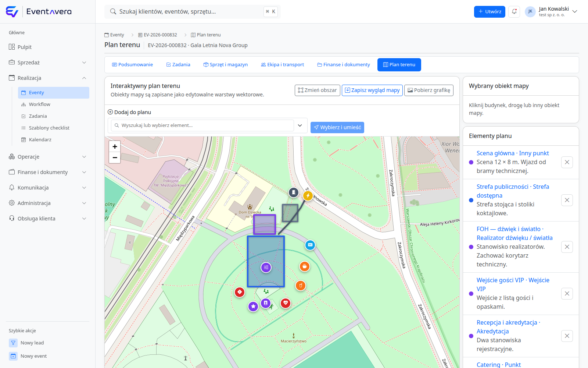Open Recepcja i akredytacja element link
This screenshot has height=368, width=588.
pyautogui.click(x=508, y=327)
